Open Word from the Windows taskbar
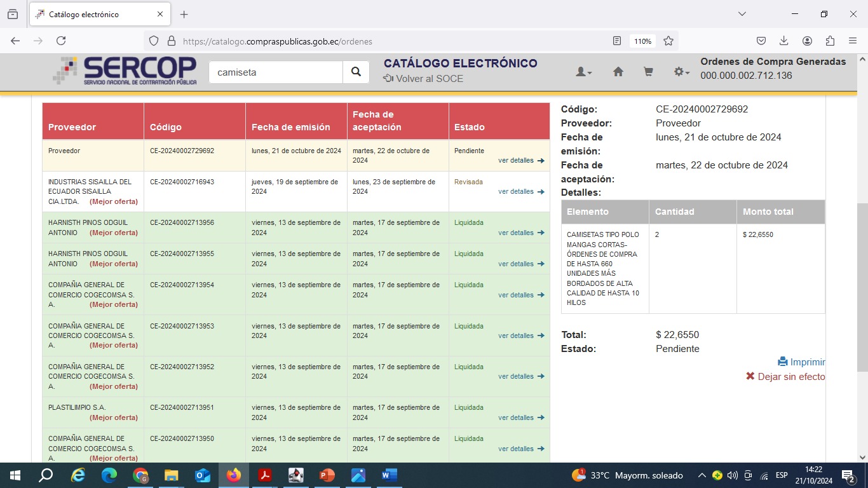Viewport: 868px width, 488px height. pyautogui.click(x=389, y=475)
